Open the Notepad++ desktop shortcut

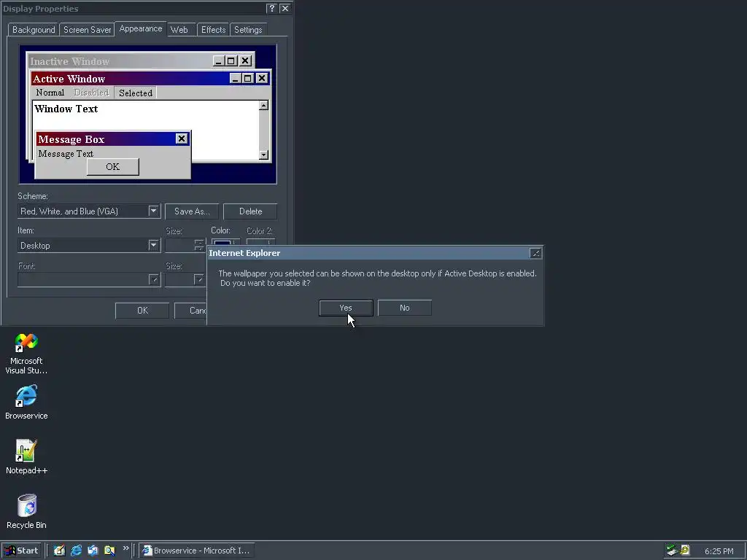click(26, 456)
